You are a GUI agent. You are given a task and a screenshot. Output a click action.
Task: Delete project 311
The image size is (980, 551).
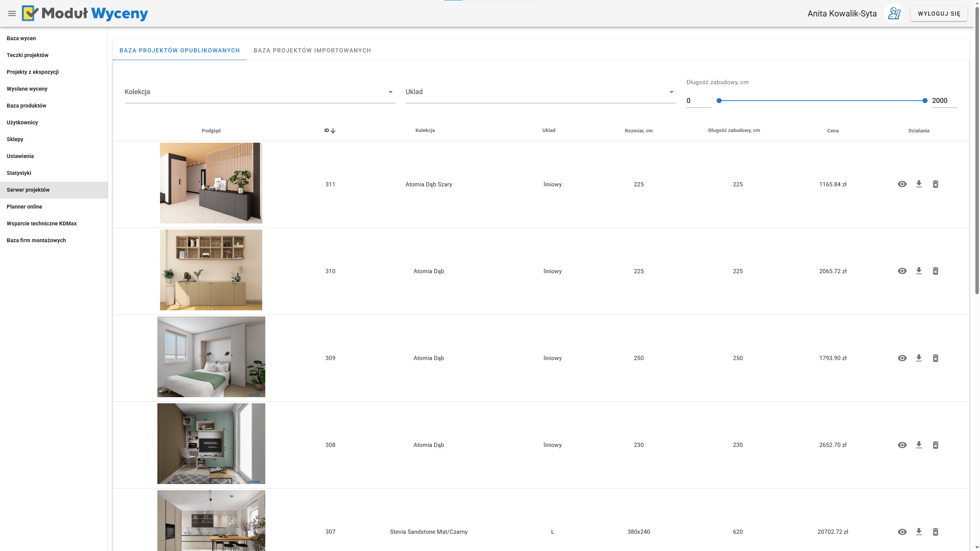[x=935, y=184]
